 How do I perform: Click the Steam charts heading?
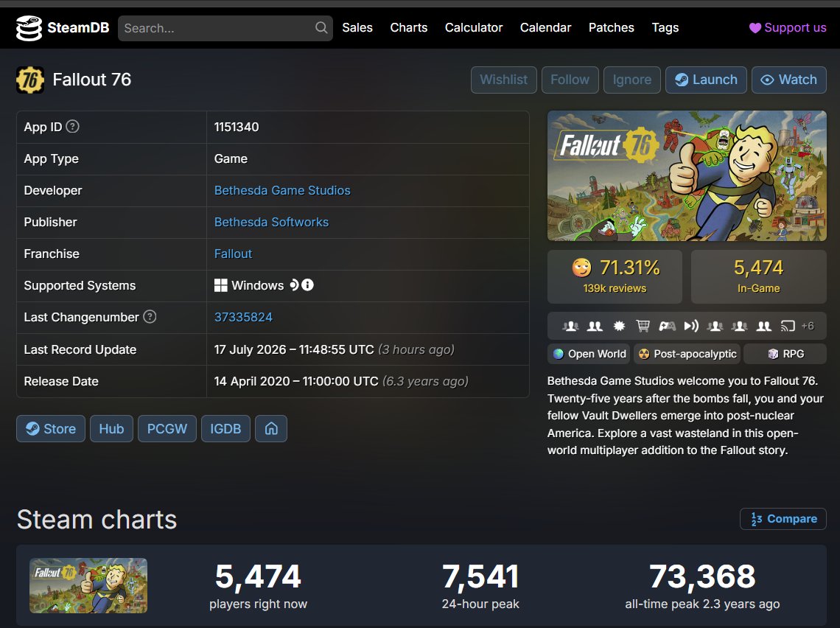coord(97,519)
